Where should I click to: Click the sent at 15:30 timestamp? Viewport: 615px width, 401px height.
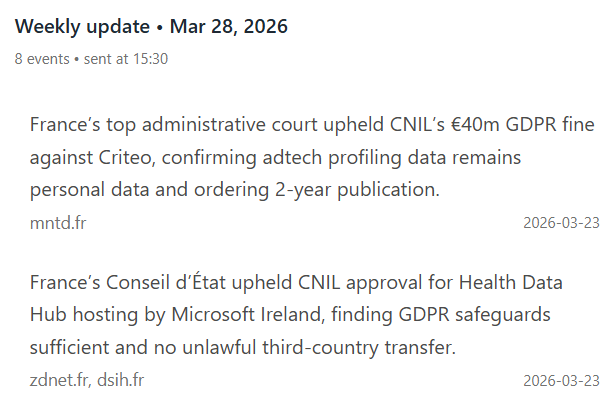[x=132, y=59]
